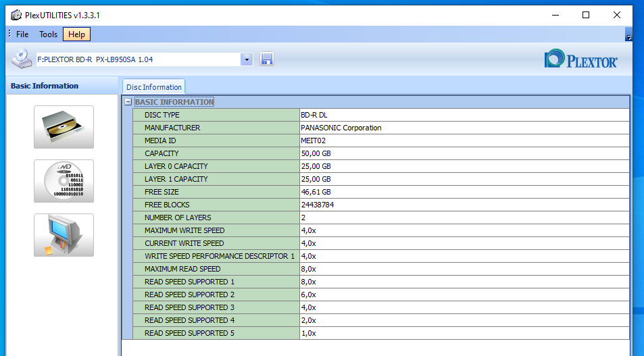Click the save floppy disk icon

point(267,59)
